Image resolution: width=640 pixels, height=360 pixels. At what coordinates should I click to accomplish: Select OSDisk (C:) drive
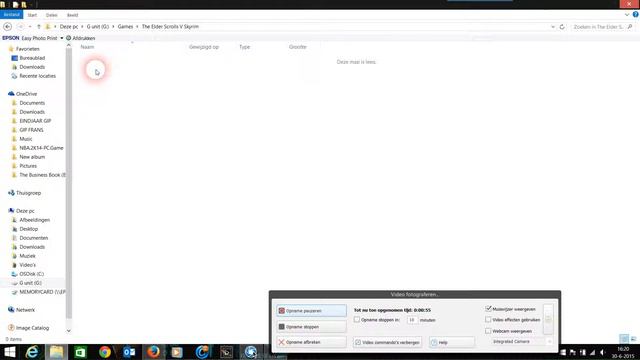31,274
